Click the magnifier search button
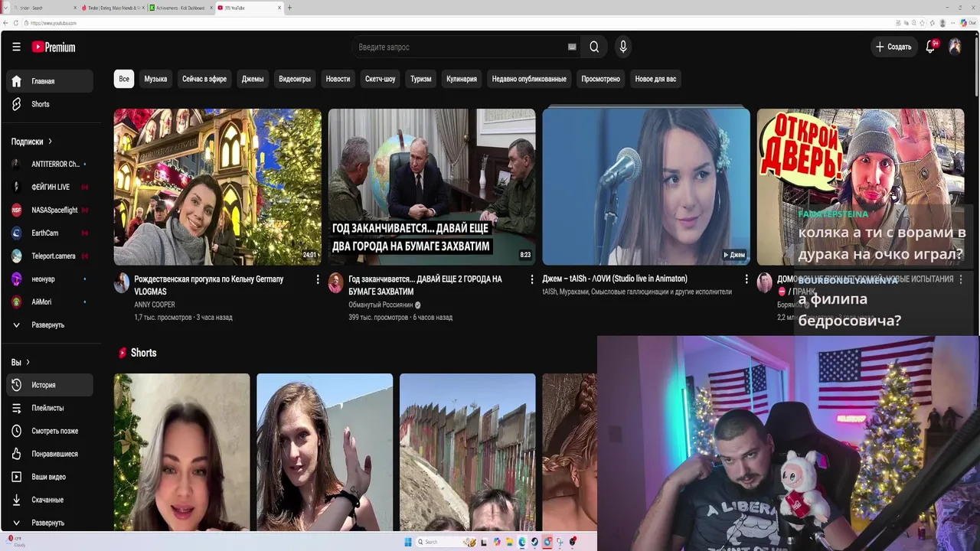 coord(594,47)
